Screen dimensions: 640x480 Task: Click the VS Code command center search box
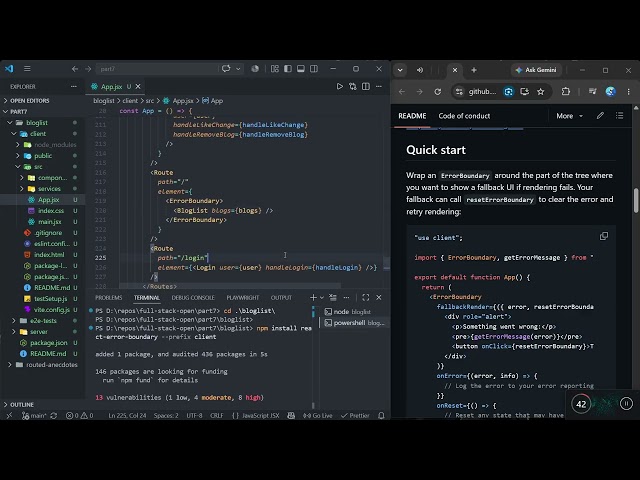pos(157,69)
